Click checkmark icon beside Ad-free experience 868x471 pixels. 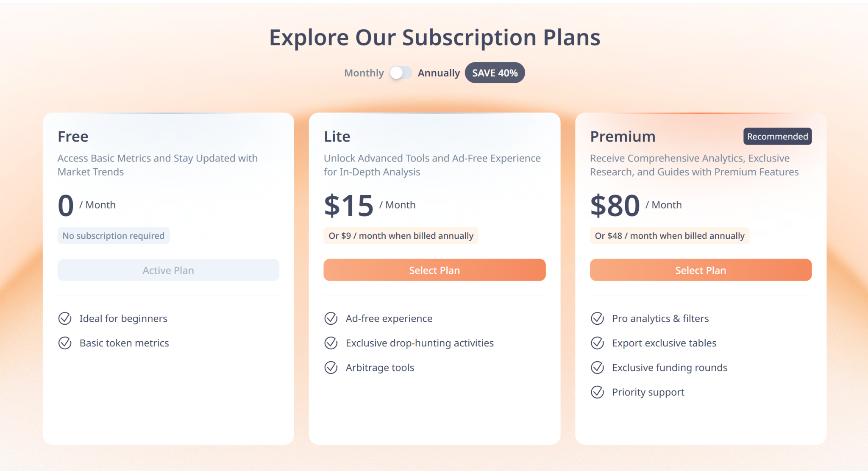331,318
